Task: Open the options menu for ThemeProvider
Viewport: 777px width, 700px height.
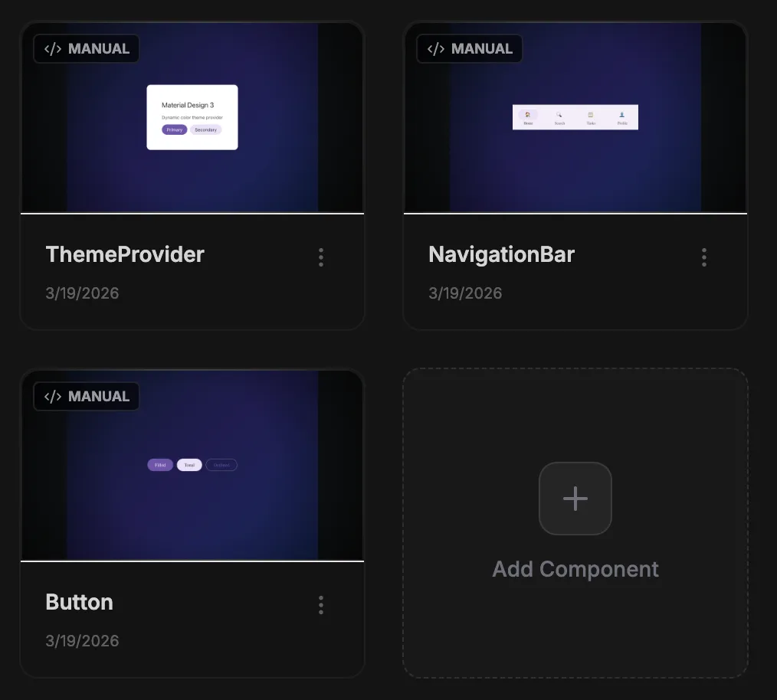Action: 320,257
